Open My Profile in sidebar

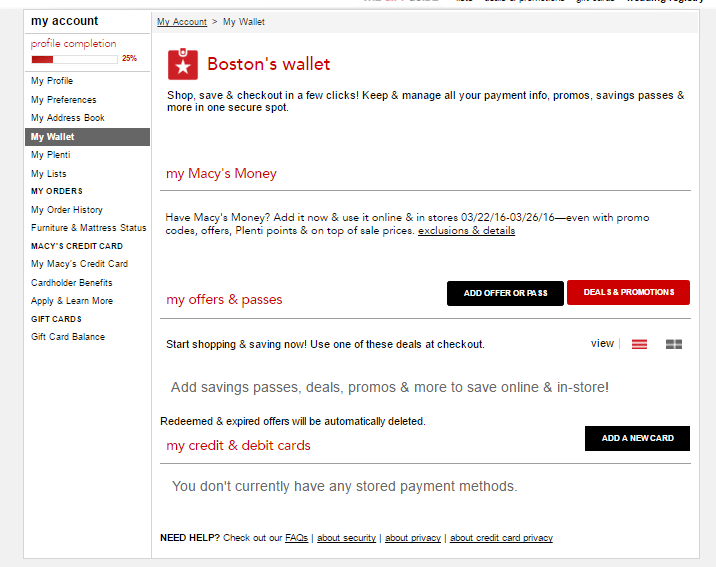coord(52,81)
